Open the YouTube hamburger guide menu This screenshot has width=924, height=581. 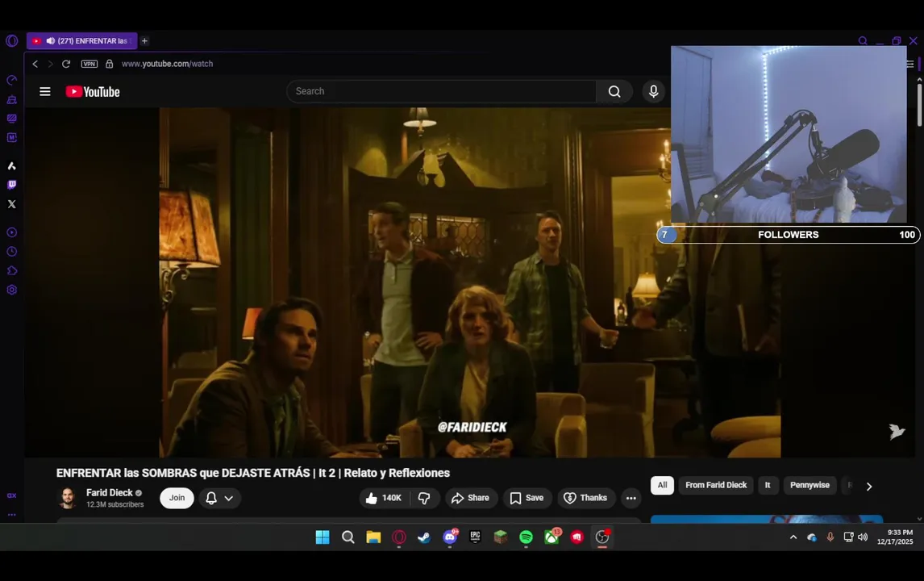click(x=45, y=91)
